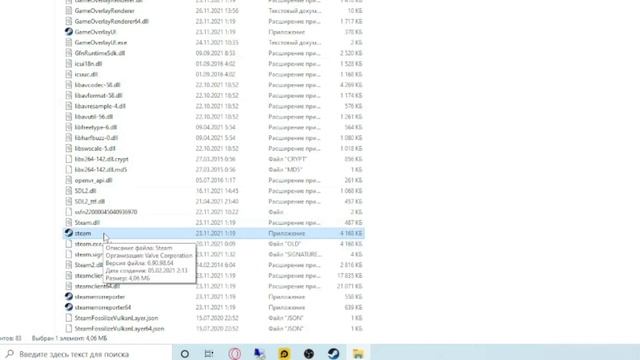Screen dimensions: 640x360
Task: Click the status bar text Выбран 1 элемент
Action: click(69, 338)
